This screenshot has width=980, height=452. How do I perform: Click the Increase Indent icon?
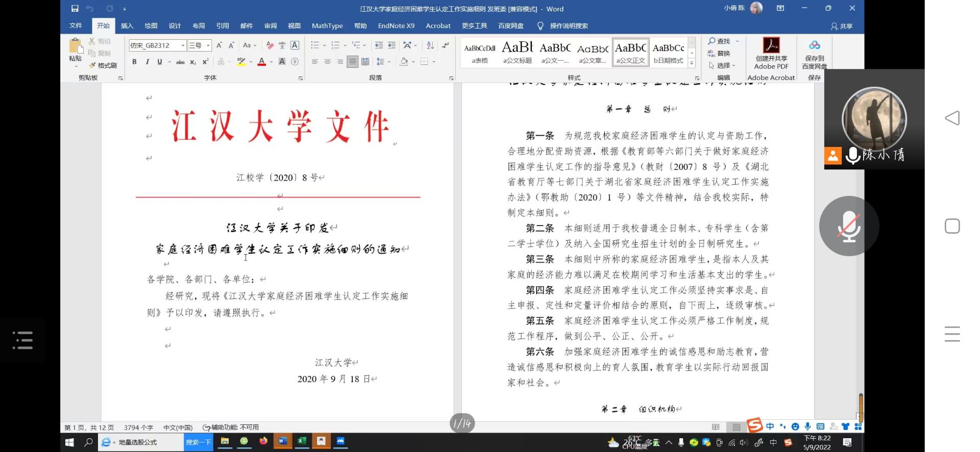point(391,45)
